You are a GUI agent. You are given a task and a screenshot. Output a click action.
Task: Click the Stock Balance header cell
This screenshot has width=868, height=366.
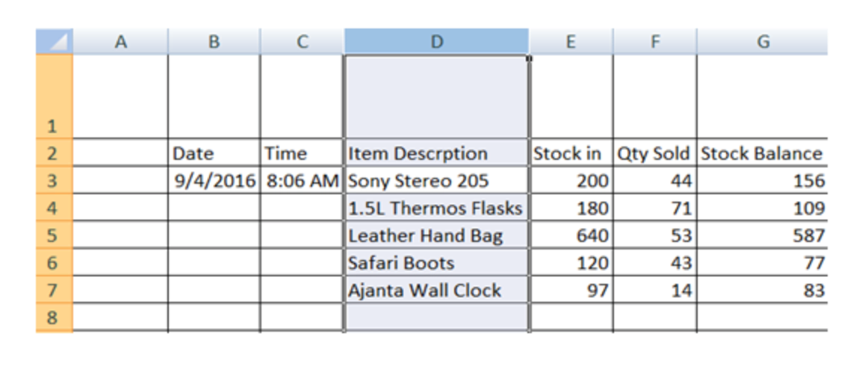(762, 153)
